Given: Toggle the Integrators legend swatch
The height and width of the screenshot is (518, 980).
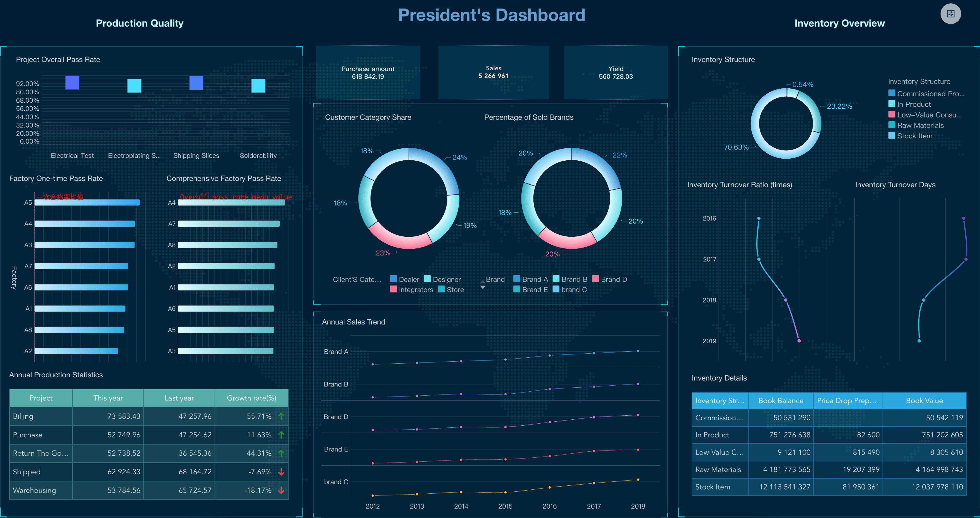Looking at the screenshot, I should point(393,289).
